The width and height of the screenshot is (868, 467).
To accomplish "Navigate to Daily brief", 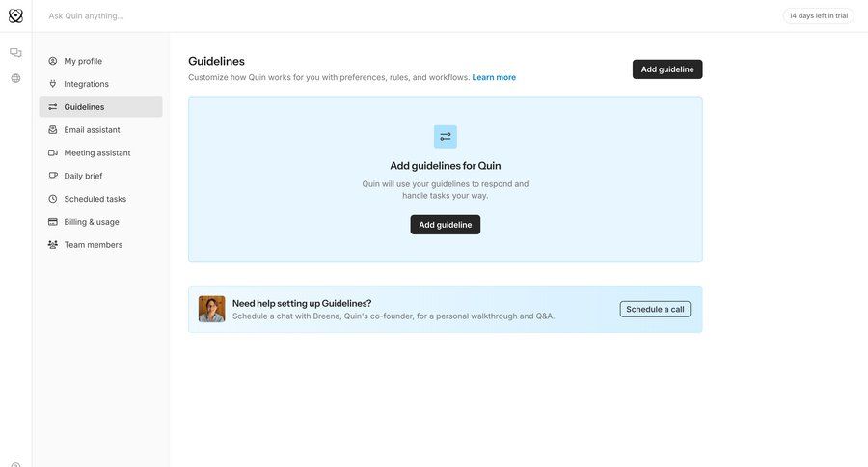I will coord(100,176).
